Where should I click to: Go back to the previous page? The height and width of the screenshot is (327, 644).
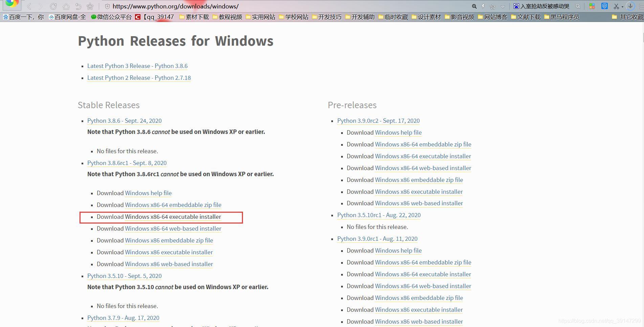click(x=29, y=6)
